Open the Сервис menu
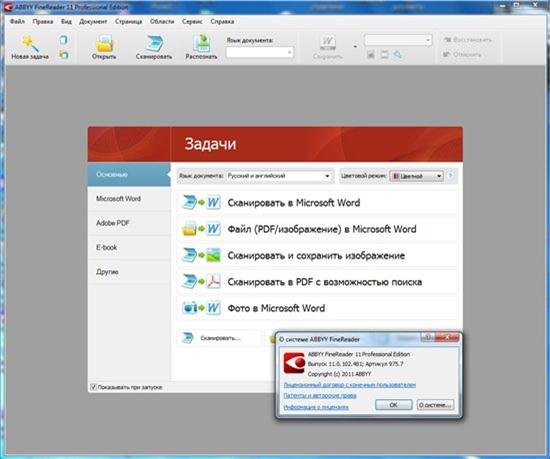This screenshot has height=459, width=550. (192, 21)
